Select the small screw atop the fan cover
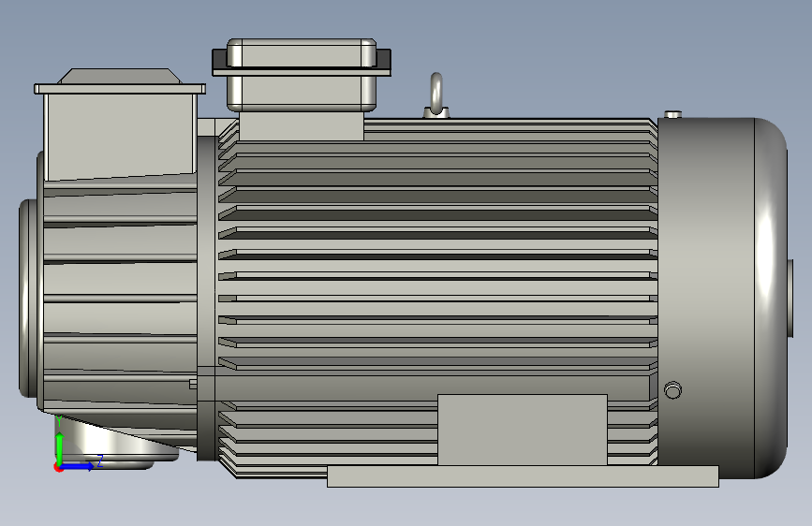This screenshot has width=812, height=526. 672,114
